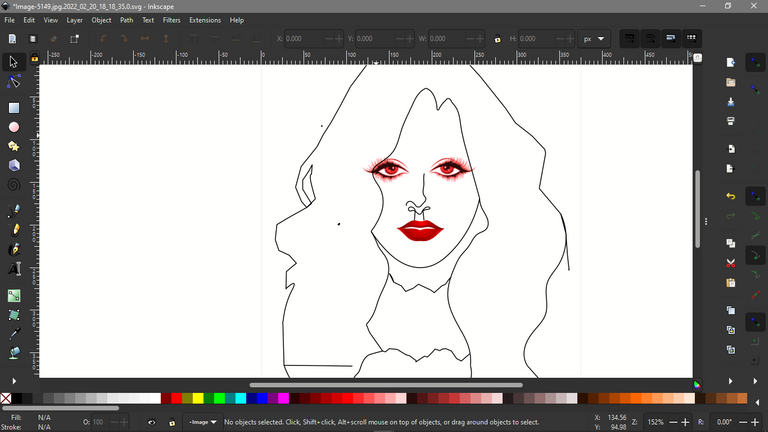Screen dimensions: 768x432
Task: Increase zoom with plus button
Action: [x=685, y=422]
